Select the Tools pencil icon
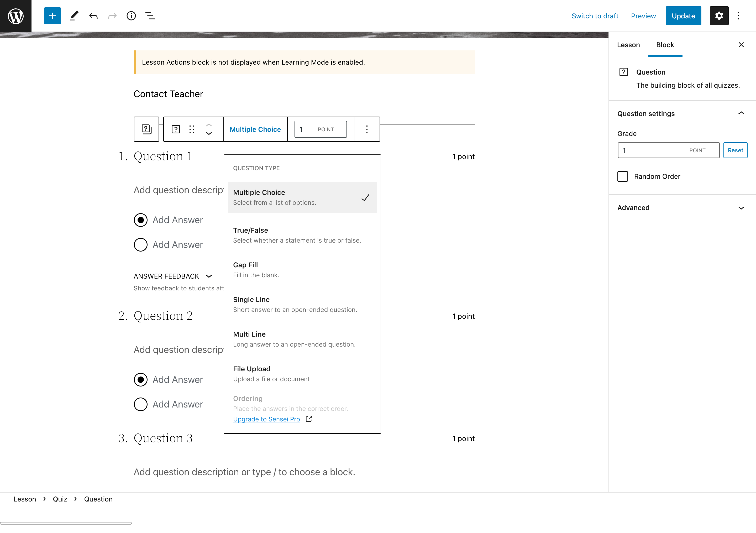Screen dimensions: 756x533 click(74, 15)
